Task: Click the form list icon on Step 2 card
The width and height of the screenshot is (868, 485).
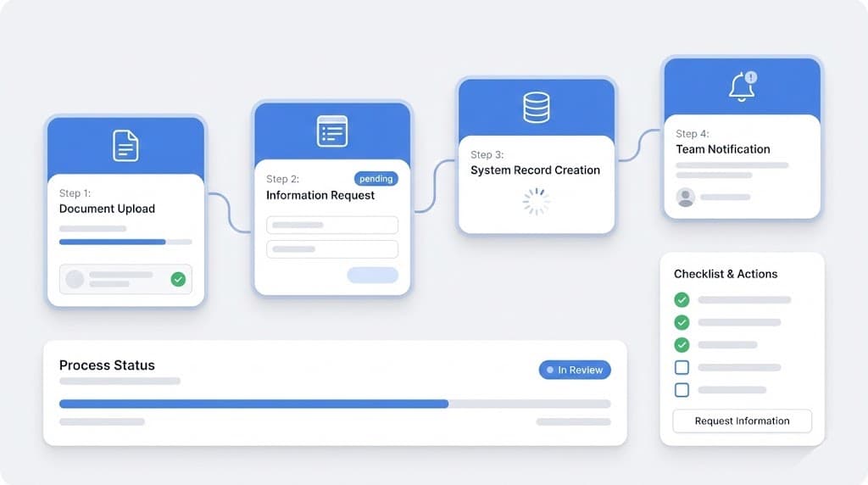Action: [x=332, y=131]
